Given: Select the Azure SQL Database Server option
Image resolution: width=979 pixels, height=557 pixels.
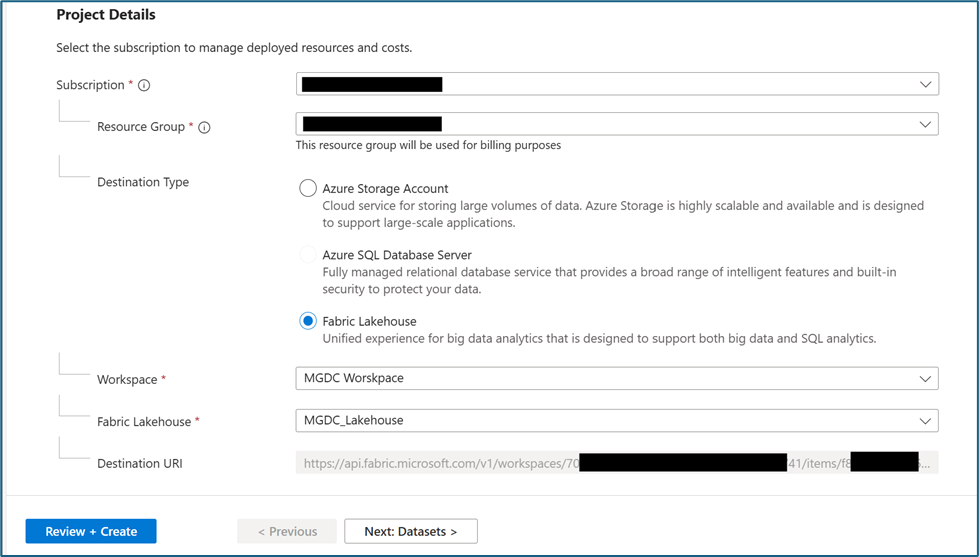Looking at the screenshot, I should [x=308, y=255].
